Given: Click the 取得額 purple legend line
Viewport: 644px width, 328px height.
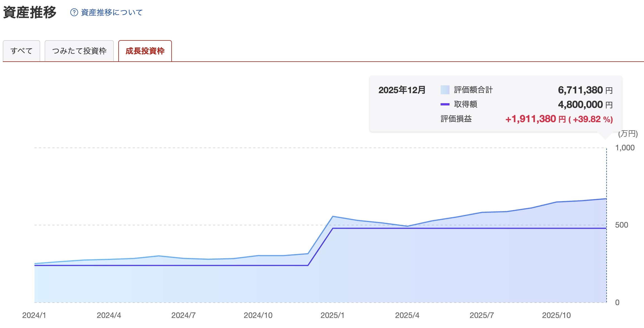Looking at the screenshot, I should (x=445, y=104).
